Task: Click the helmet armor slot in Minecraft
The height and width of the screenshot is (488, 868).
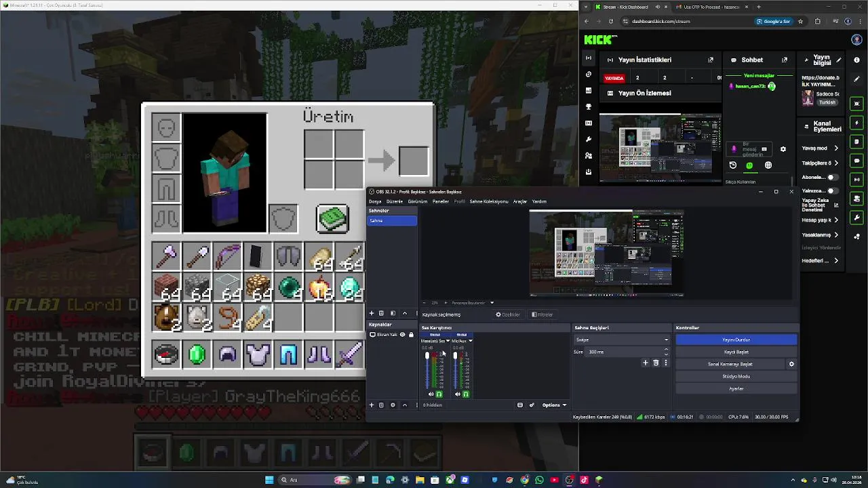Action: click(166, 127)
